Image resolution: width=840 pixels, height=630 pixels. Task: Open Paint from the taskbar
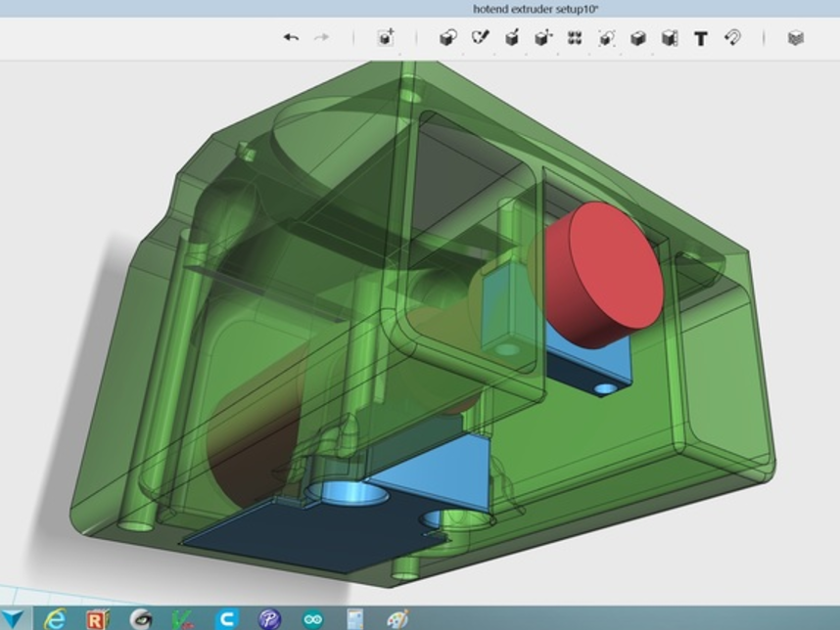coord(398,618)
